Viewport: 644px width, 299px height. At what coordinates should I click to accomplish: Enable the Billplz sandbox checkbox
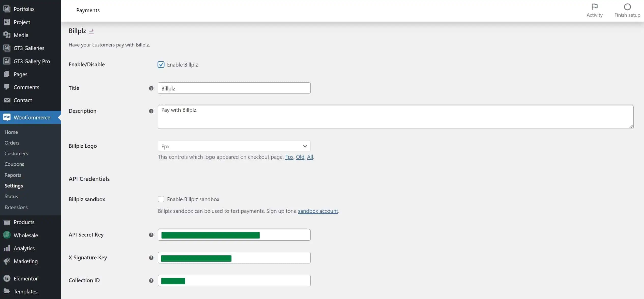point(161,199)
